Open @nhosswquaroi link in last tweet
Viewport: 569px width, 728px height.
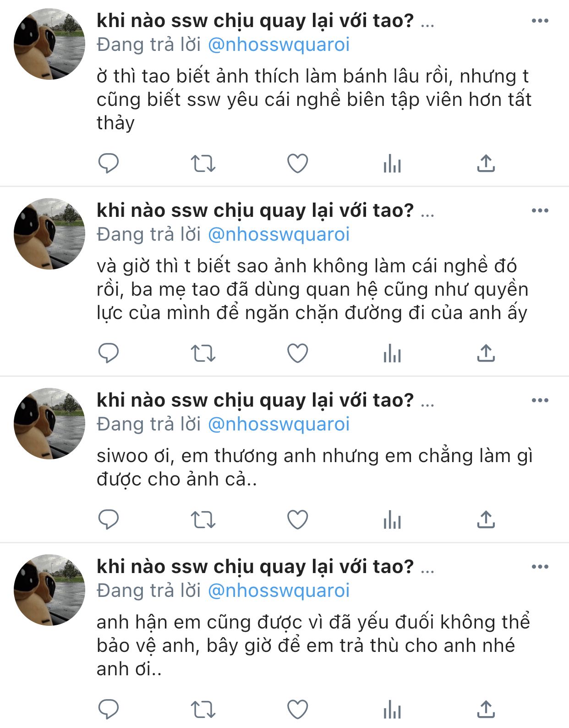pos(279,590)
